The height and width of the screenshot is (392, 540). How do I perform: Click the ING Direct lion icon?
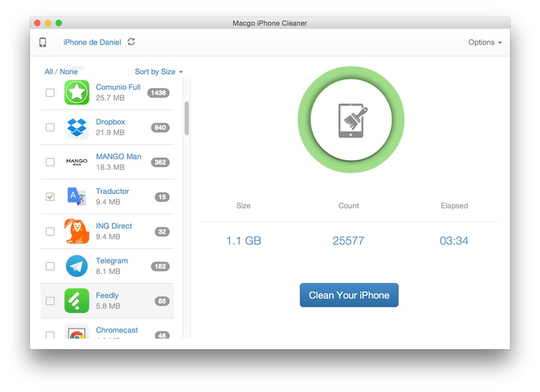(x=76, y=231)
